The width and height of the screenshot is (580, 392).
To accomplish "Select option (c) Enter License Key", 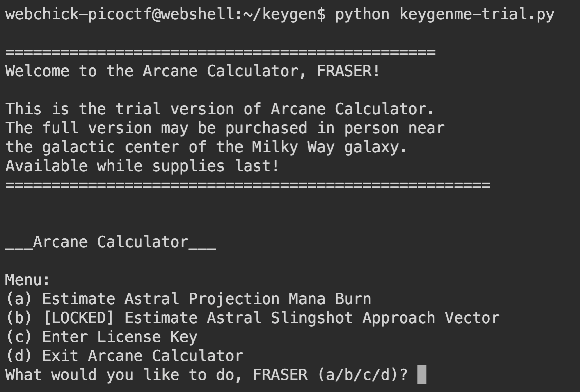I will pos(102,337).
